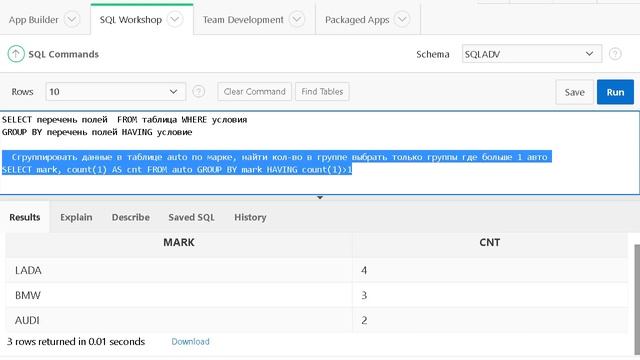
Task: Switch to the Explain tab
Action: [x=76, y=217]
